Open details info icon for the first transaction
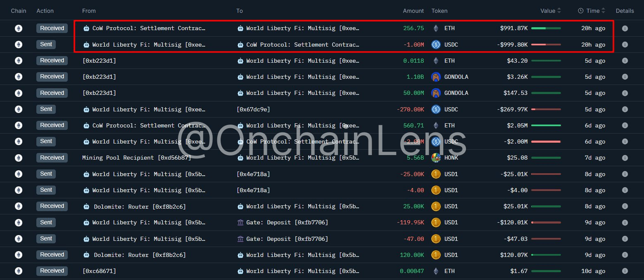The image size is (644, 280). click(625, 28)
